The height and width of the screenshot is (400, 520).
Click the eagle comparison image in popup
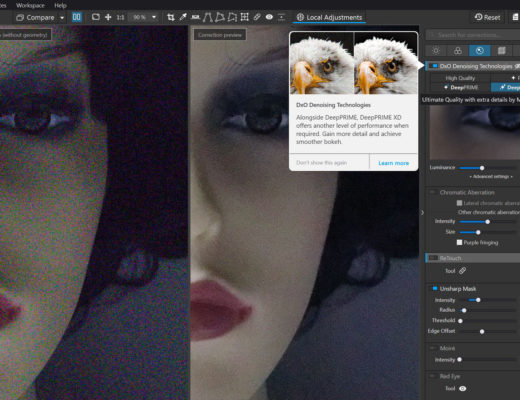pos(354,64)
